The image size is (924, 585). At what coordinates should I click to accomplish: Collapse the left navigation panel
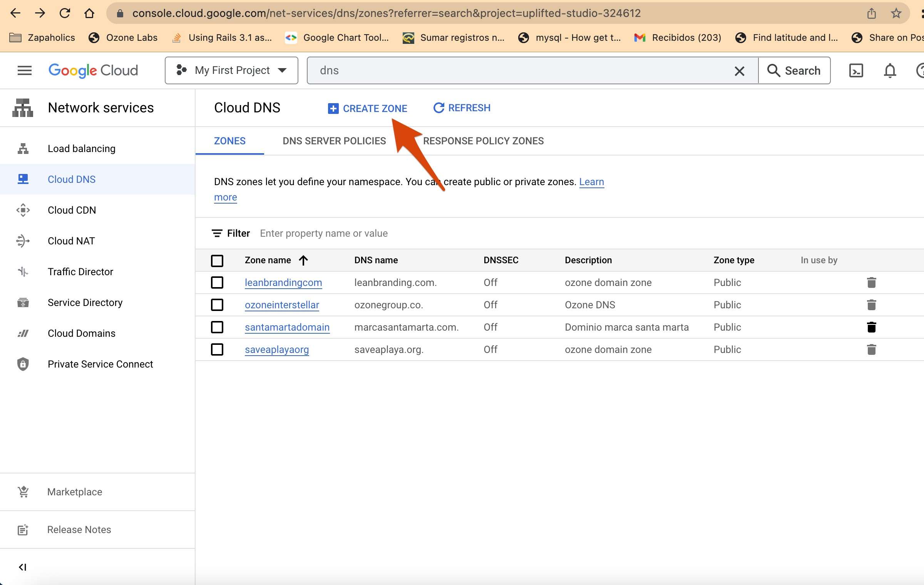[22, 567]
